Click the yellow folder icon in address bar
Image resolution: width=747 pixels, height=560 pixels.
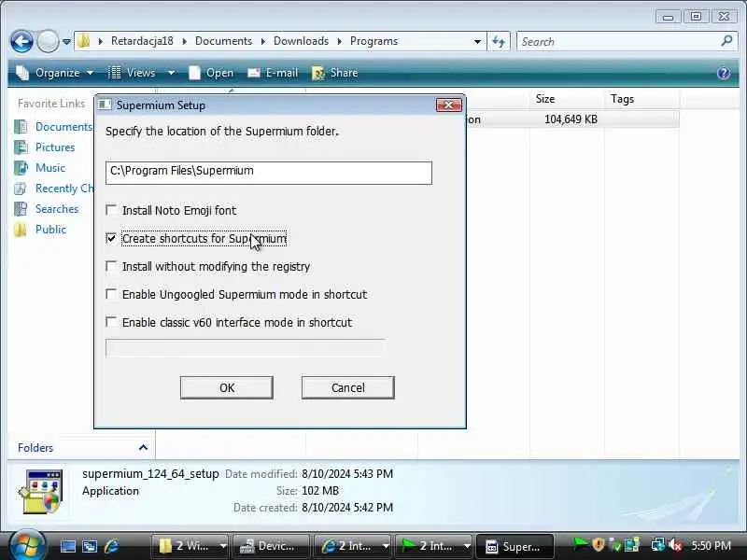coord(84,41)
